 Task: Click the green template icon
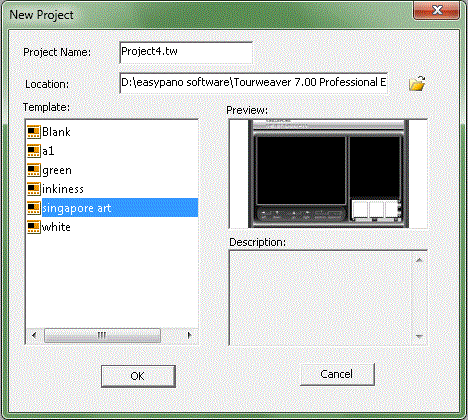tap(34, 170)
